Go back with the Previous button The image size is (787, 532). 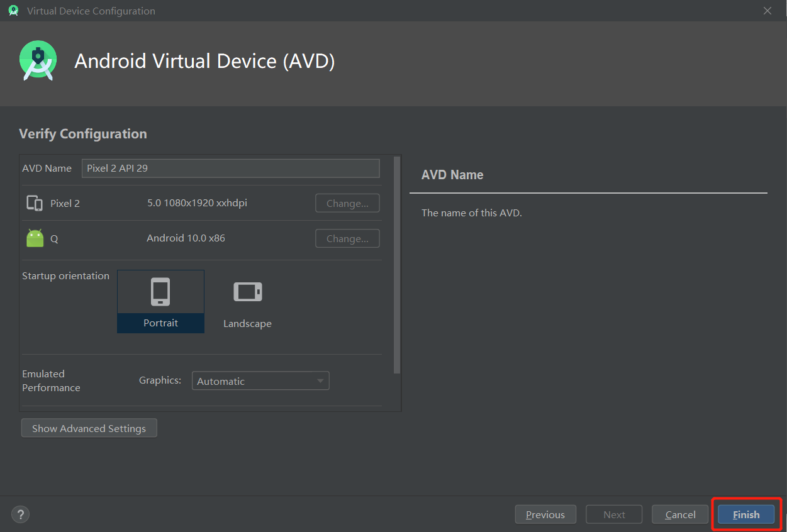pyautogui.click(x=545, y=514)
